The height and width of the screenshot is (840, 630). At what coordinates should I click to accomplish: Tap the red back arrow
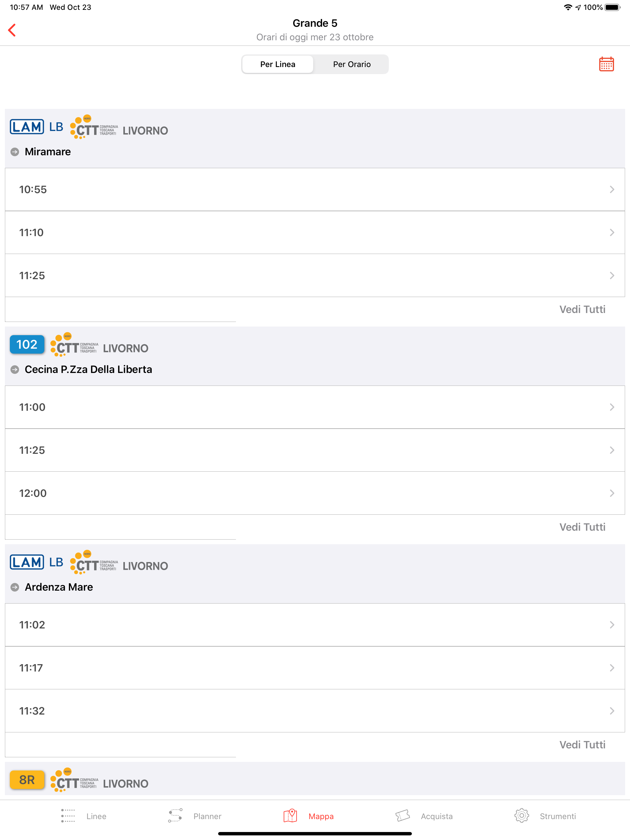(x=12, y=30)
